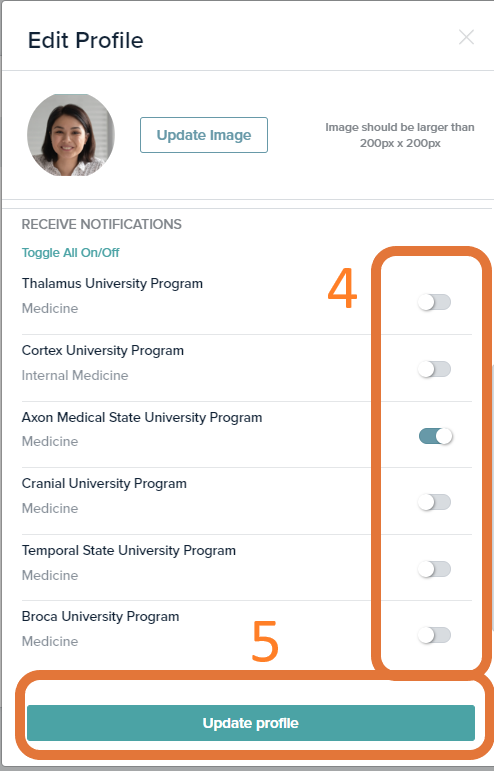Enable Temporal State University Program toggle
The image size is (494, 771).
click(434, 569)
